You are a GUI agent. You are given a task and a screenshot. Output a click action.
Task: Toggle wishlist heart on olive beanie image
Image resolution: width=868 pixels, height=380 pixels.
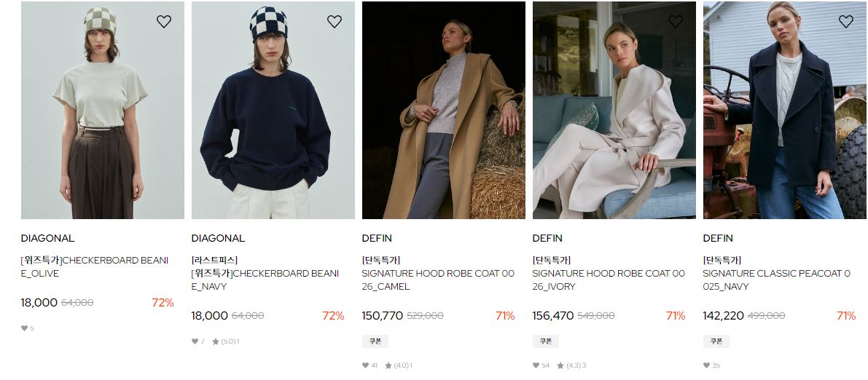coord(164,22)
